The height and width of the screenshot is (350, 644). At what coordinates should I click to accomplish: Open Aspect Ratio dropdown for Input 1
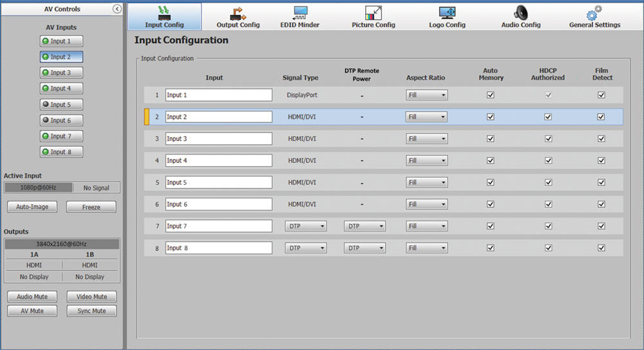[426, 95]
